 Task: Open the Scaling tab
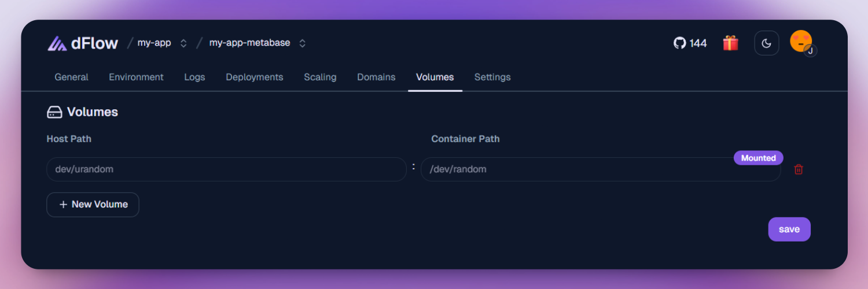[x=320, y=77]
